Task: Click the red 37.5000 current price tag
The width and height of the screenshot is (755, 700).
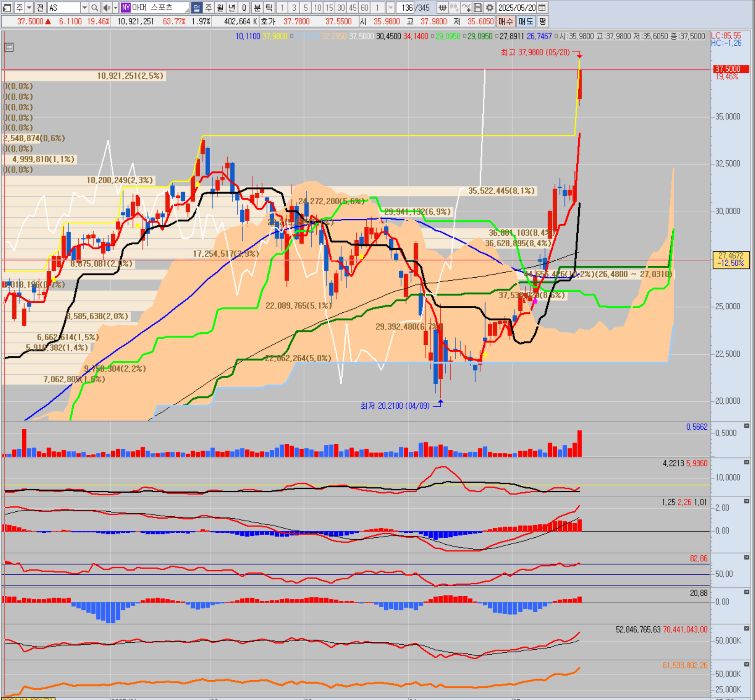Action: point(731,69)
